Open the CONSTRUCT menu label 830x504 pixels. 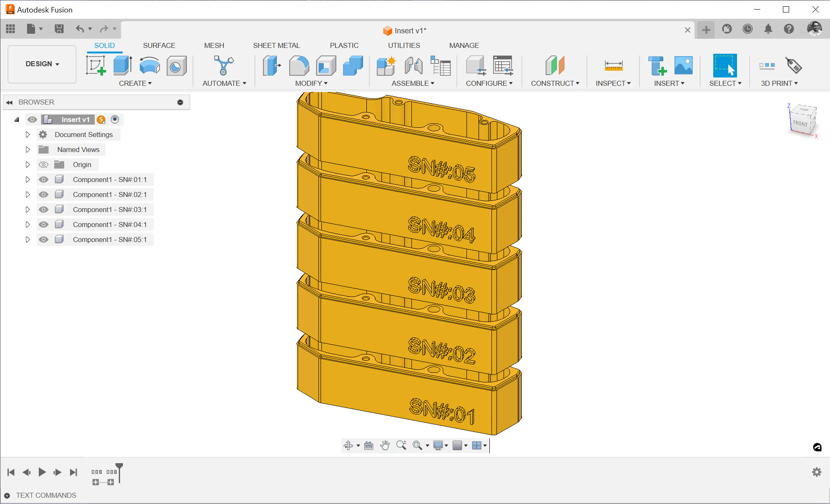point(554,83)
